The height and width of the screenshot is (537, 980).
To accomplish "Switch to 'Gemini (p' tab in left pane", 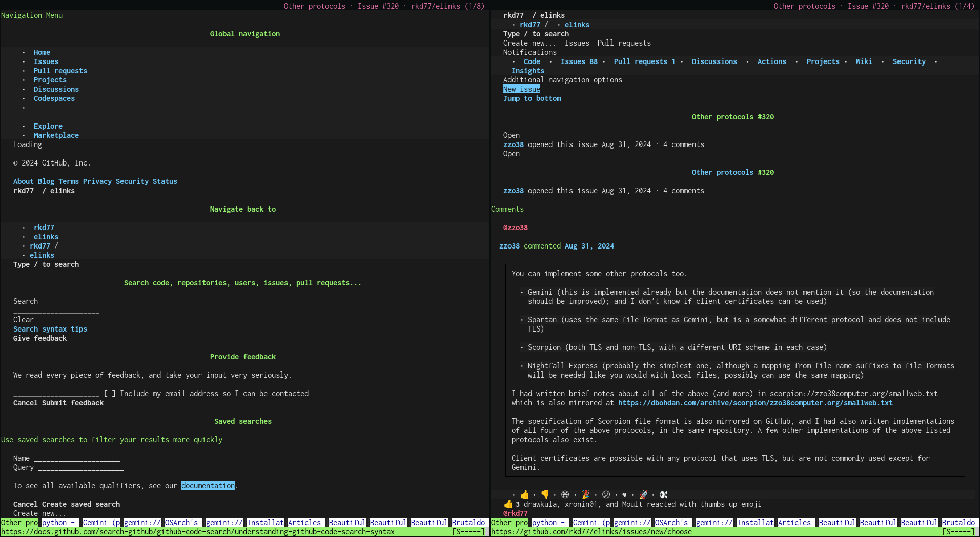I will click(x=101, y=523).
